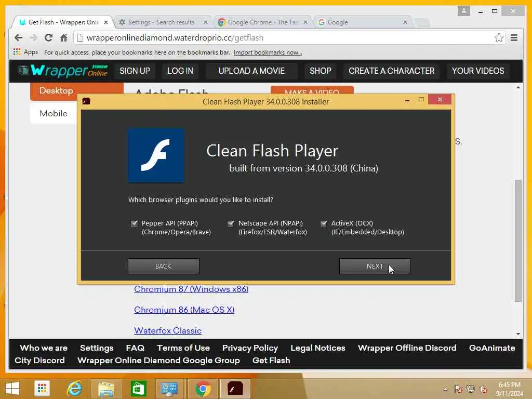
Task: Close the Google tab
Action: (405, 22)
